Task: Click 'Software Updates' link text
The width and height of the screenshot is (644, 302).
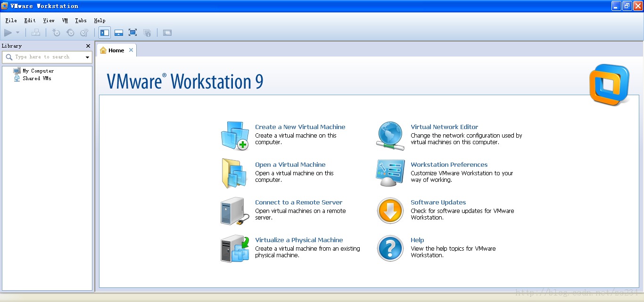Action: (438, 203)
